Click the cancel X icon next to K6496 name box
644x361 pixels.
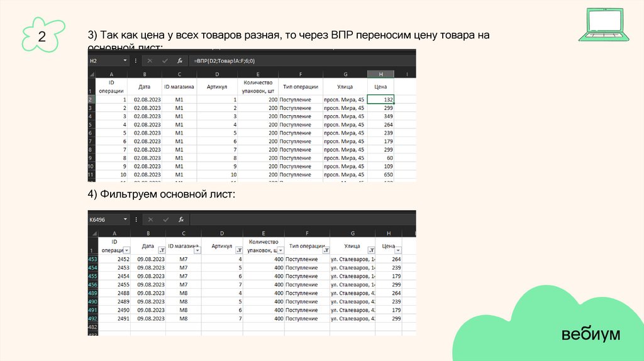pos(151,219)
